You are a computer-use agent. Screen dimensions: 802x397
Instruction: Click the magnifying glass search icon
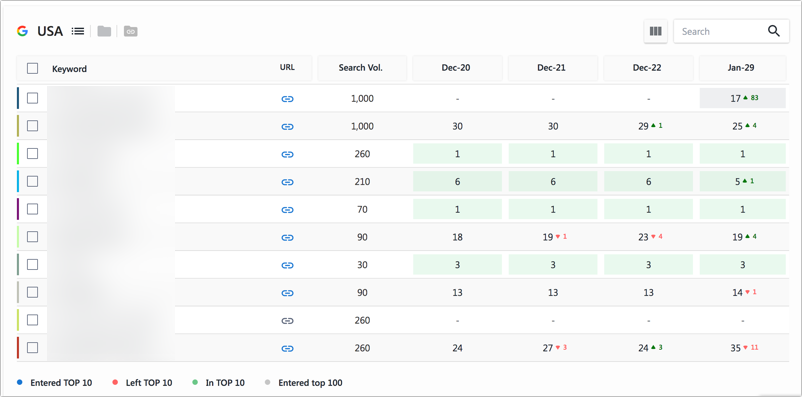774,31
